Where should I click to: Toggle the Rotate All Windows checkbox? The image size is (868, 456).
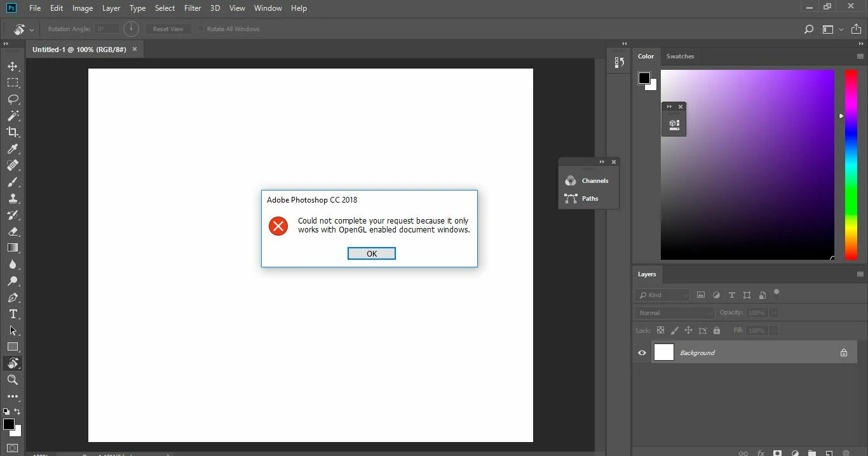coord(201,29)
